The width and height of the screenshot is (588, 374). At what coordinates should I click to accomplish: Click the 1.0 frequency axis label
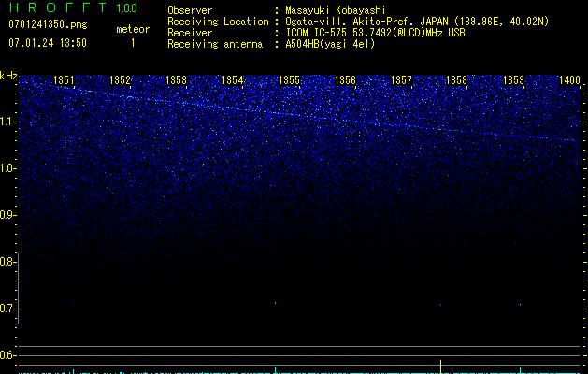(8, 168)
